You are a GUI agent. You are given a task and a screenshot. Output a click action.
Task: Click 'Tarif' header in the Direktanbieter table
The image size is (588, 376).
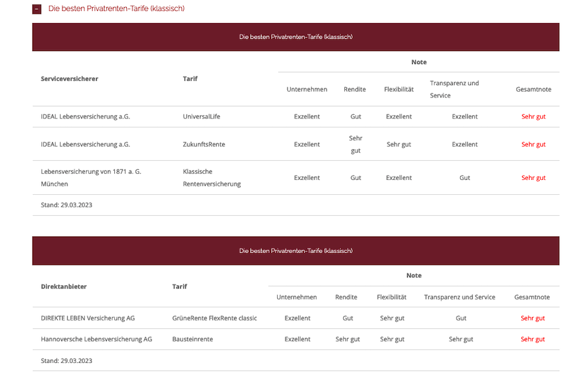click(x=180, y=286)
